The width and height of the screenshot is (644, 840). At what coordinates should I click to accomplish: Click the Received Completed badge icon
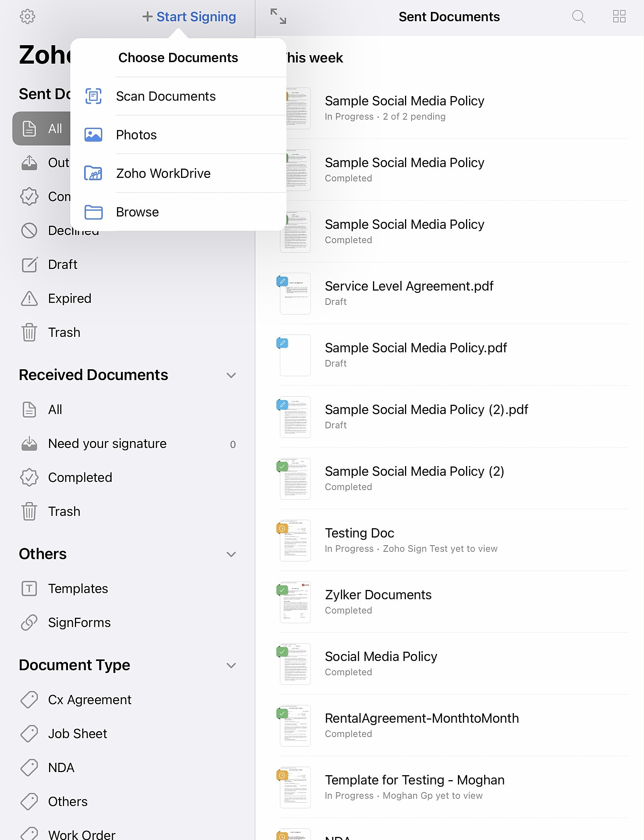(x=29, y=477)
